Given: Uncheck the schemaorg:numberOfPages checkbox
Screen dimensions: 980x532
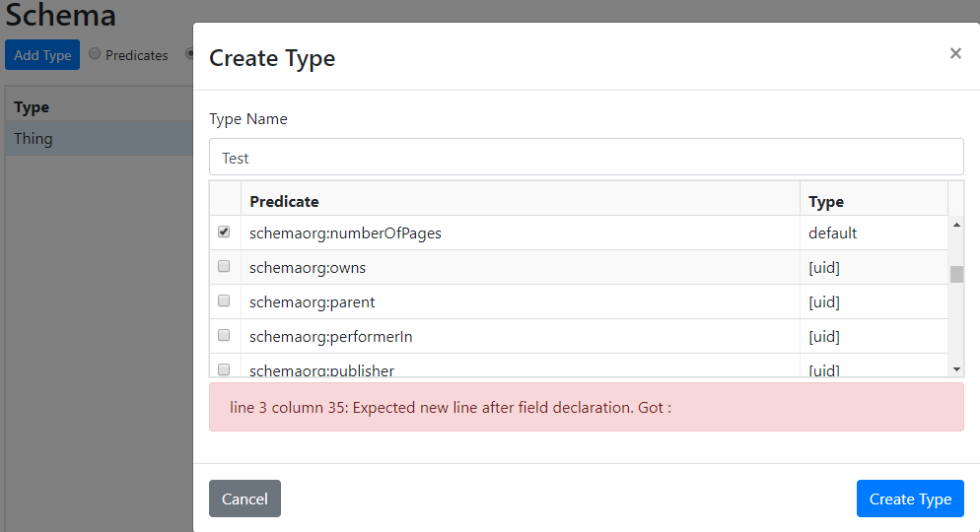Looking at the screenshot, I should point(224,233).
